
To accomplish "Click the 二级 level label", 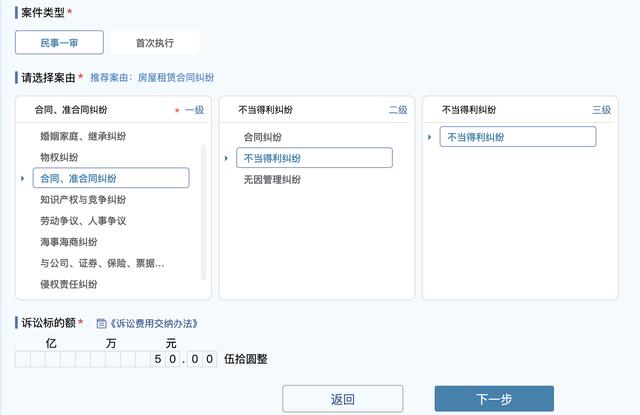I will point(398,110).
